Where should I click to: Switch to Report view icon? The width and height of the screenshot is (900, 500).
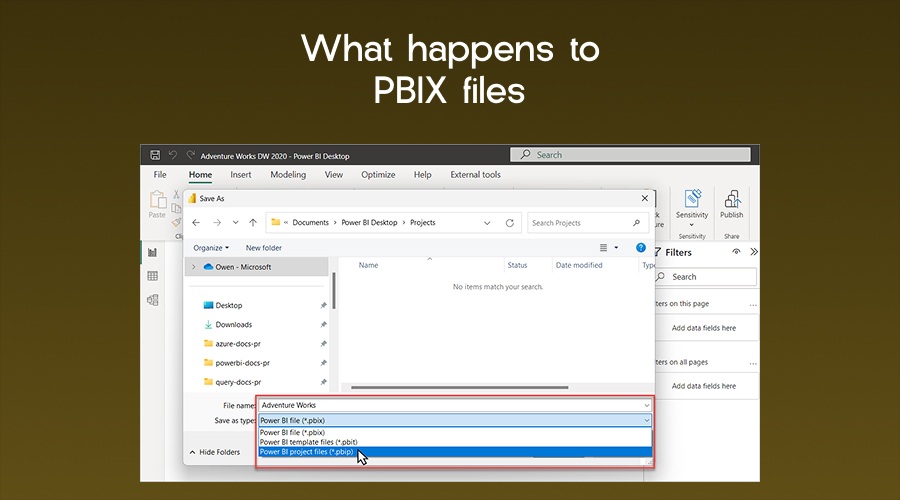coord(153,253)
